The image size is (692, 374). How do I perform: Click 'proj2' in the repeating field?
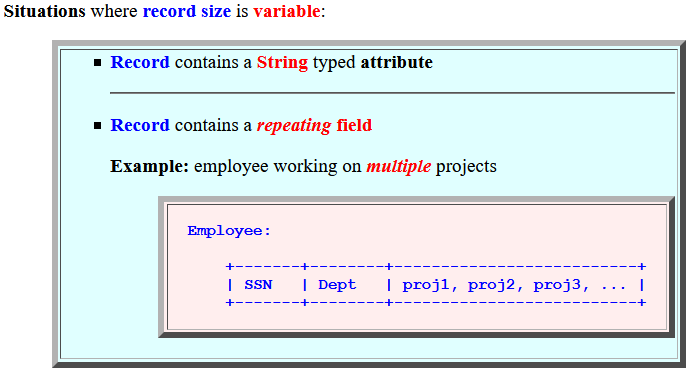(491, 285)
